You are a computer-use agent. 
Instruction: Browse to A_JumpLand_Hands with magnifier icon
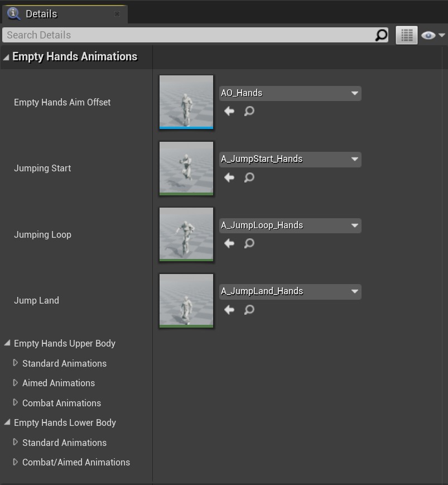click(x=249, y=309)
